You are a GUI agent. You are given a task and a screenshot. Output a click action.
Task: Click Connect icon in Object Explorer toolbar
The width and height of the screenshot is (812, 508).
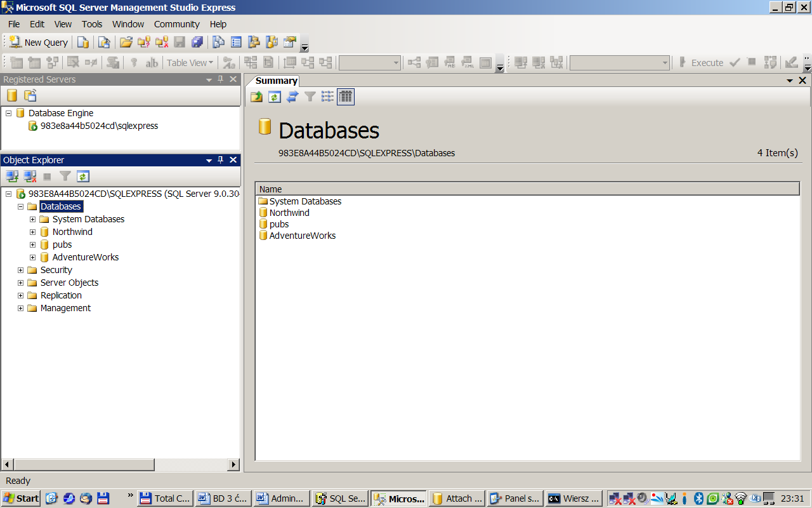[12, 177]
